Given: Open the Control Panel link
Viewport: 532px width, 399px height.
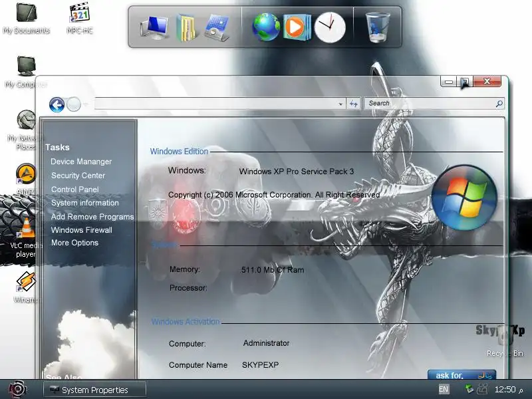Looking at the screenshot, I should tap(75, 190).
